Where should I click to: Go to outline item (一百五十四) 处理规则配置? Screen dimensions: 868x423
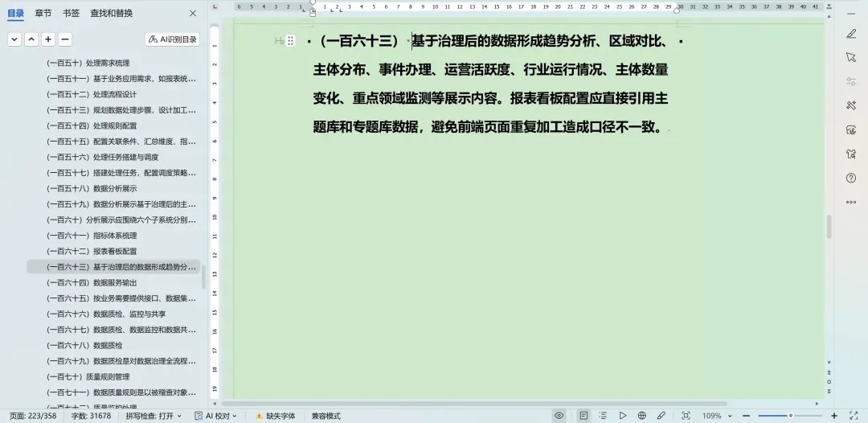[92, 125]
